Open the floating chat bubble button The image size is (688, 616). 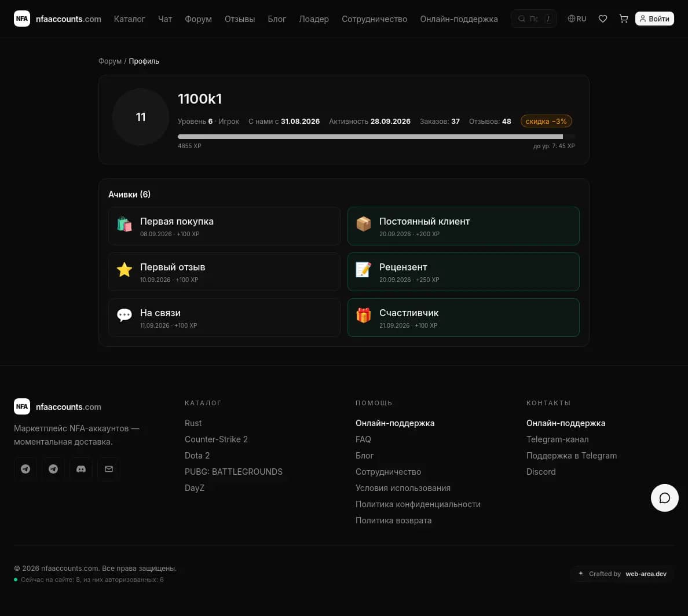(x=664, y=498)
